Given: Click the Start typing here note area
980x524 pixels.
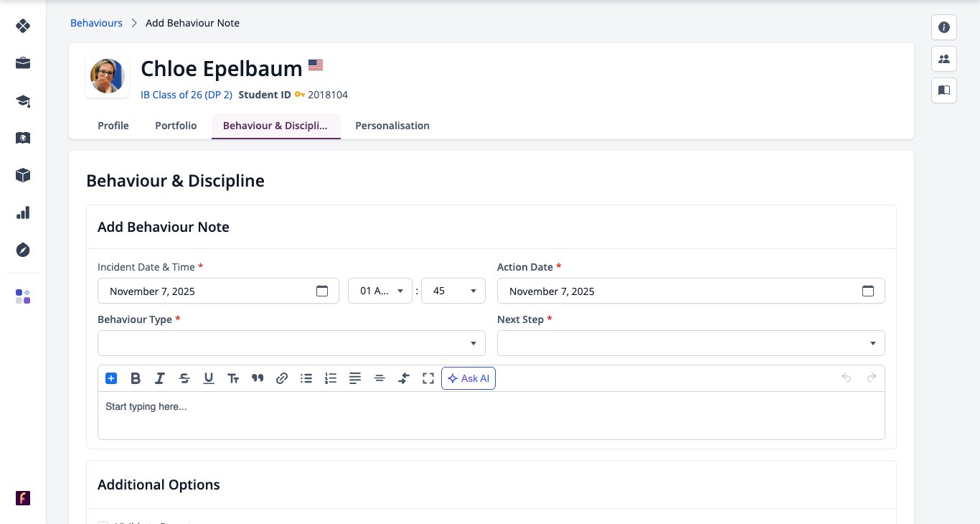Looking at the screenshot, I should point(491,416).
